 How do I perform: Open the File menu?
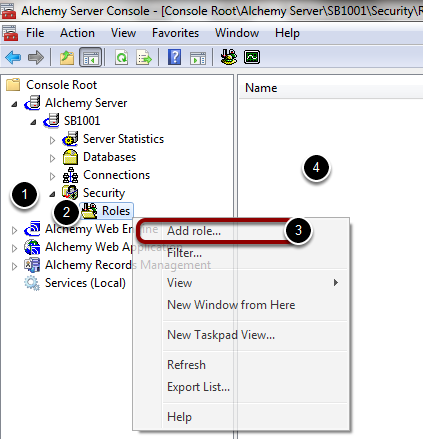pyautogui.click(x=35, y=33)
